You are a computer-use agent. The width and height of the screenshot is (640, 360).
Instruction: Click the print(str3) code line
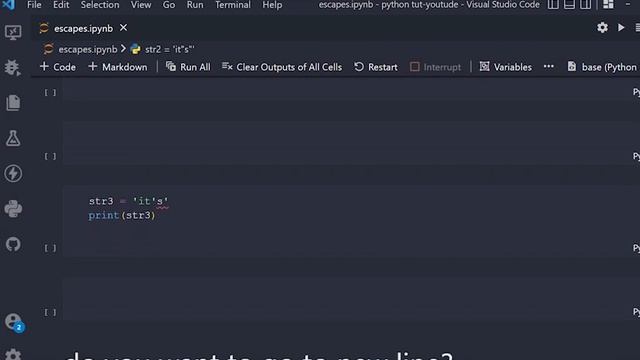(122, 216)
